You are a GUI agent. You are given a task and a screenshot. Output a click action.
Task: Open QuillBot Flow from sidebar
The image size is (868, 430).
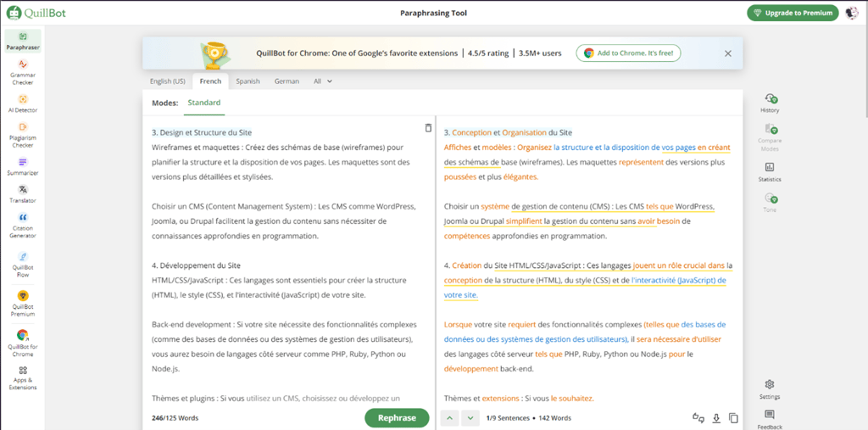tap(23, 265)
